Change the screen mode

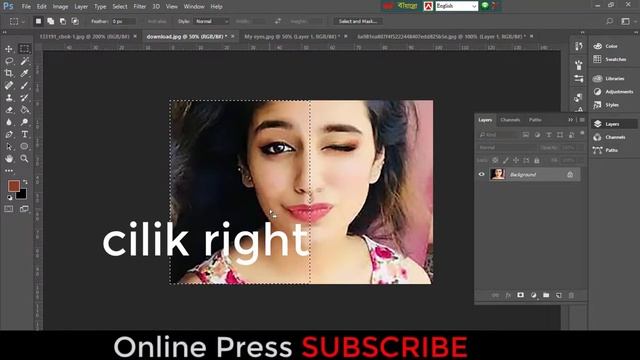click(24, 209)
